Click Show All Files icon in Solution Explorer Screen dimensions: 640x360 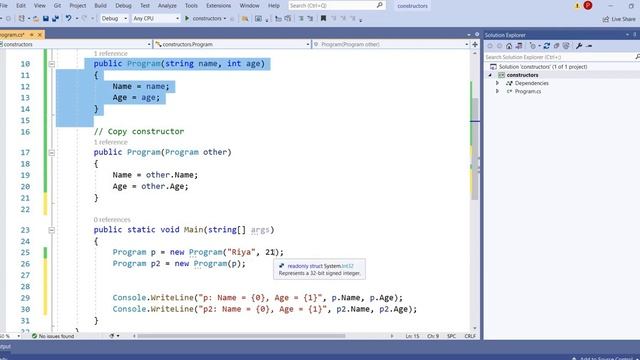click(566, 46)
